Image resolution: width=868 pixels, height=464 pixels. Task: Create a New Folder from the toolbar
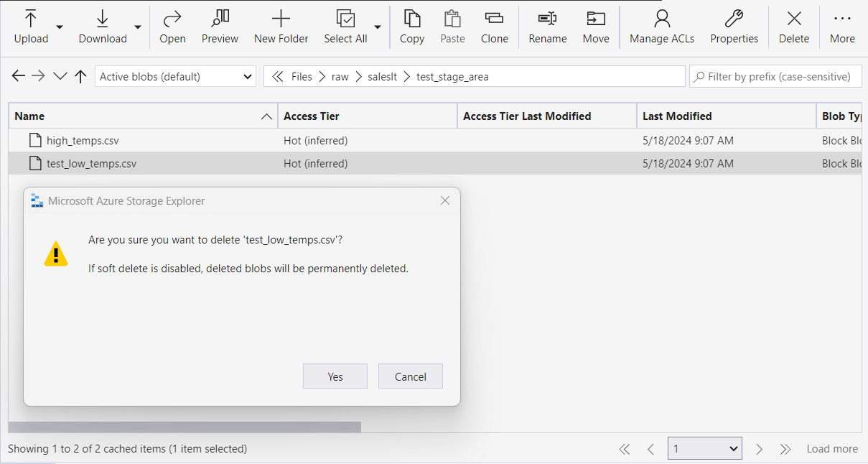pos(281,27)
